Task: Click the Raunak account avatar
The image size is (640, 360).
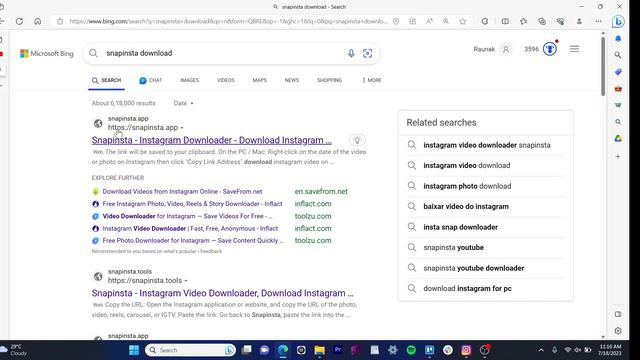Action: tap(506, 49)
